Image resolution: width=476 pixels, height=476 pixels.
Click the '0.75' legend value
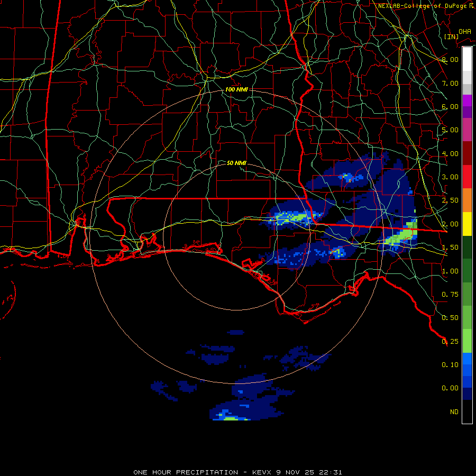click(x=450, y=295)
